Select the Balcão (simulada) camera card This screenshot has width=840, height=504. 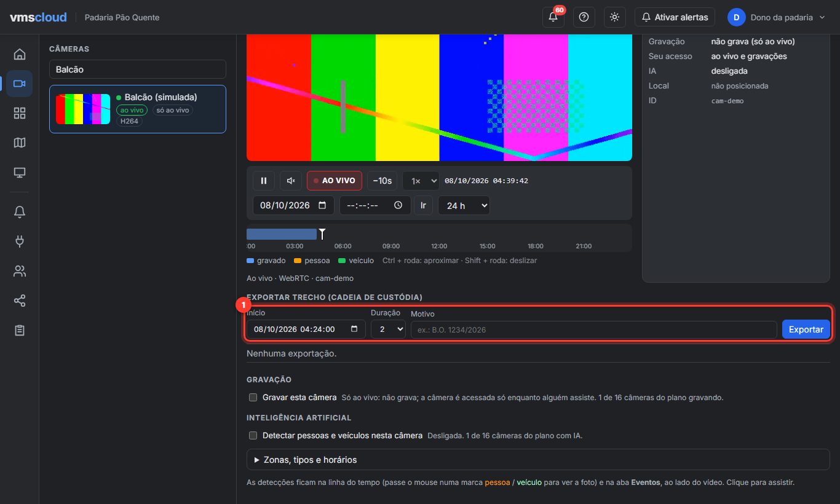tap(138, 109)
